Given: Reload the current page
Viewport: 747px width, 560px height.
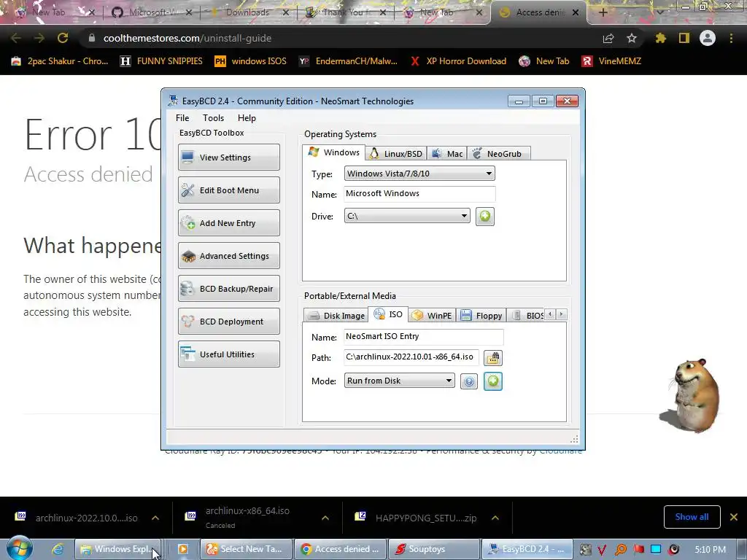Looking at the screenshot, I should (x=63, y=38).
